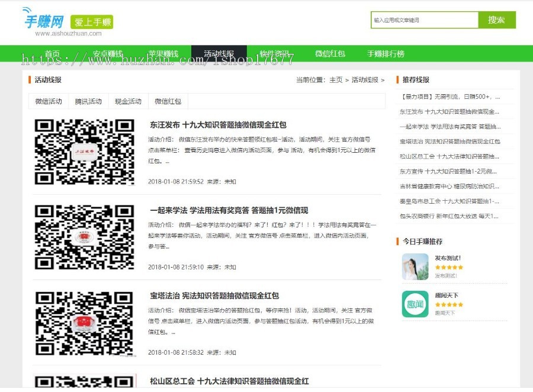
Task: Click the green 趣闻 app icon
Action: coord(415,304)
